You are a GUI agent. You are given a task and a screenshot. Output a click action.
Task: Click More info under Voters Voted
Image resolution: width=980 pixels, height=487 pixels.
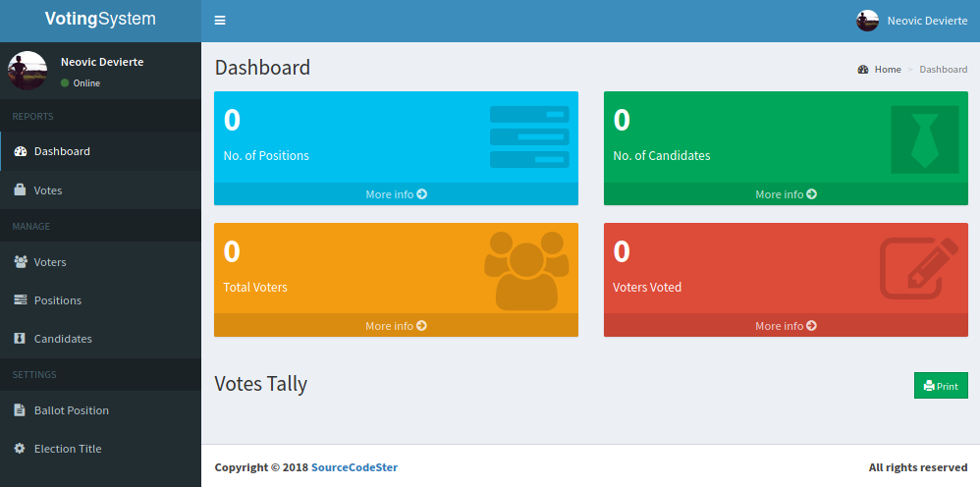click(x=786, y=326)
